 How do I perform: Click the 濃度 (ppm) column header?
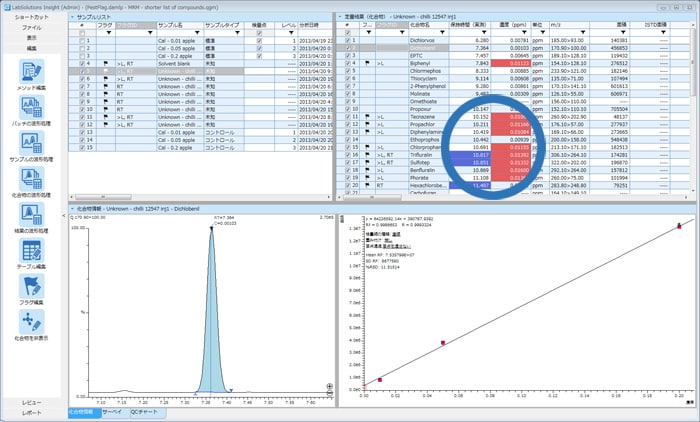(x=511, y=25)
